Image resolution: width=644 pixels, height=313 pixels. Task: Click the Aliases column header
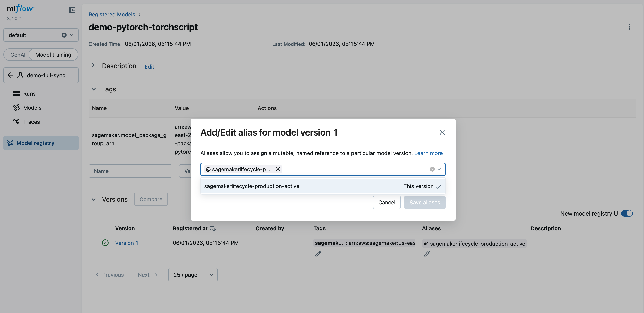431,228
